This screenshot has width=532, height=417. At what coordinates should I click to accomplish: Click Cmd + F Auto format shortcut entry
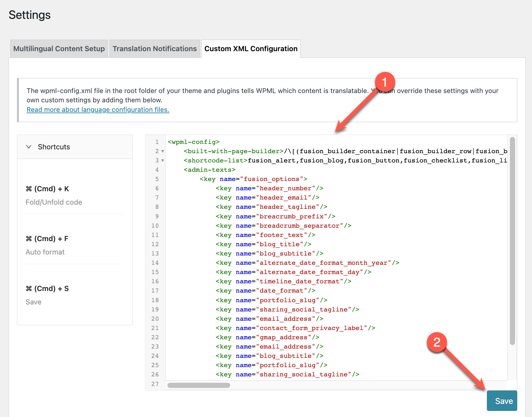(x=75, y=245)
